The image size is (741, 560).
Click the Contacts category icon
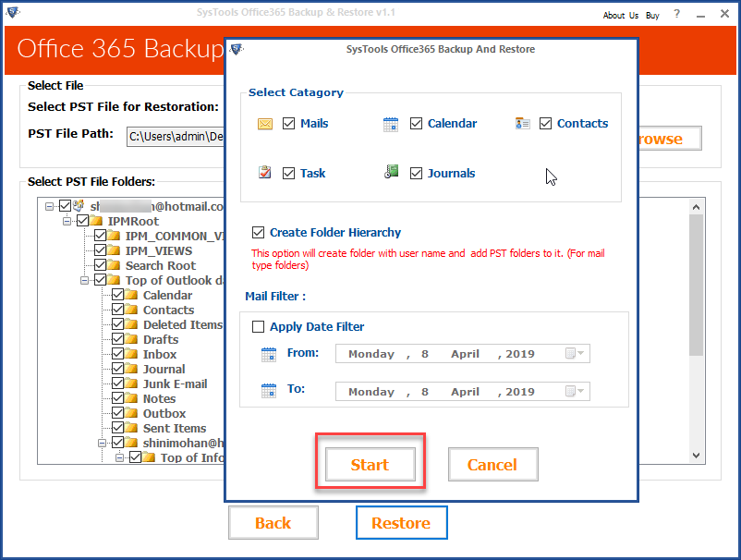coord(522,122)
